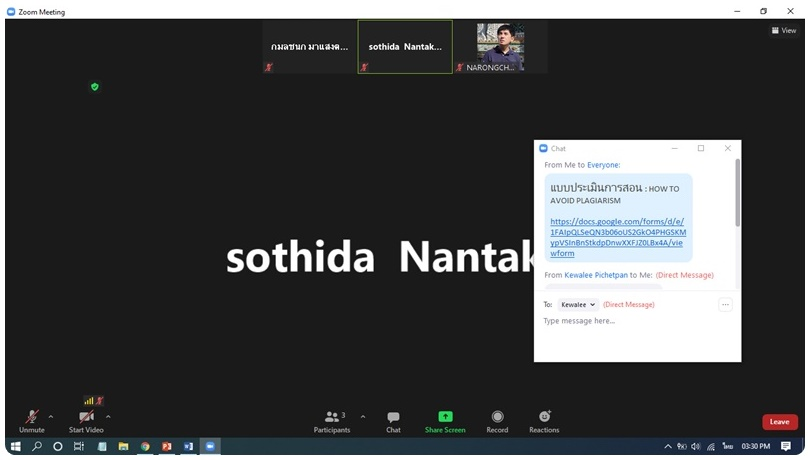Image resolution: width=810 pixels, height=460 pixels.
Task: Start recording with the Record button
Action: click(x=497, y=418)
